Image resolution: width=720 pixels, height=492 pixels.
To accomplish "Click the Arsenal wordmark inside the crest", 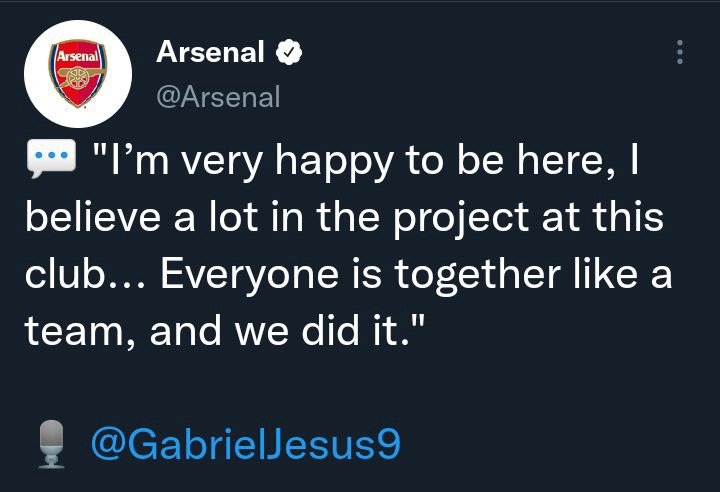I will [x=78, y=57].
